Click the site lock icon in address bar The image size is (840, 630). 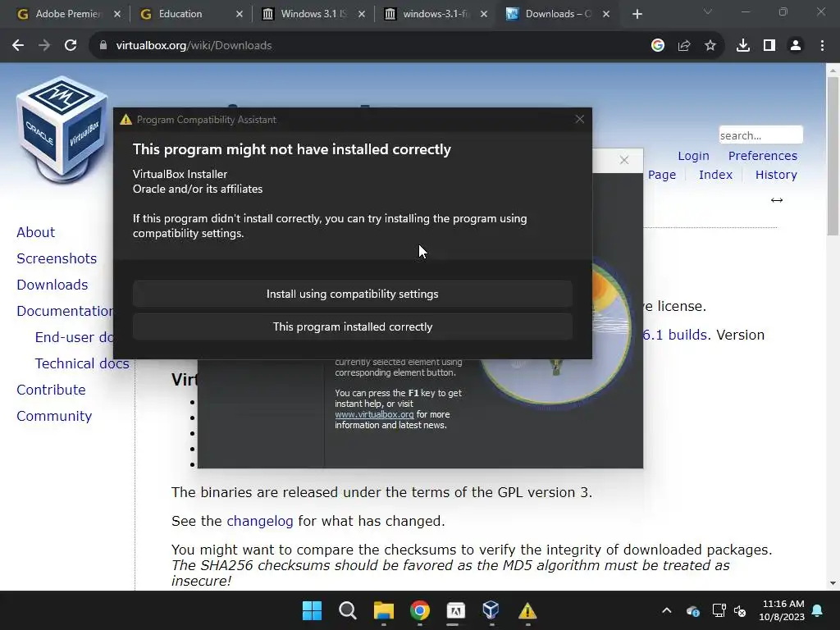tap(103, 46)
